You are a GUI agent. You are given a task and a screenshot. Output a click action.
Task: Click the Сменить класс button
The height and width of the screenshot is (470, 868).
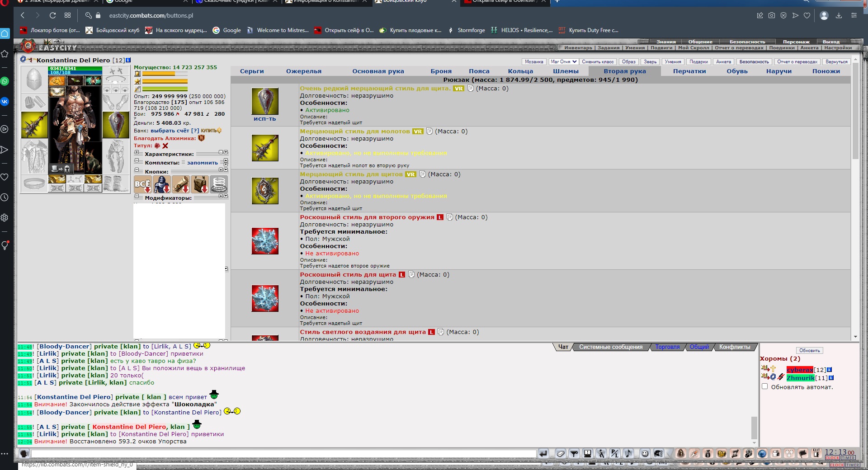598,61
